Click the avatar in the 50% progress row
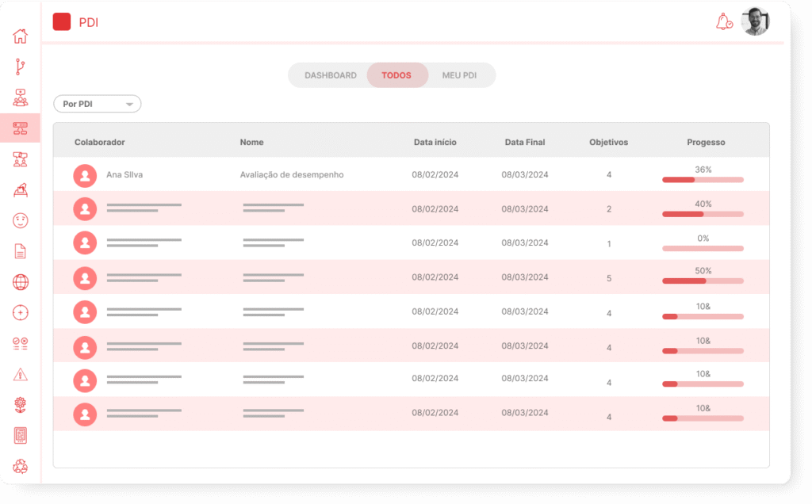Viewport: 812px width, 504px height. [x=85, y=278]
